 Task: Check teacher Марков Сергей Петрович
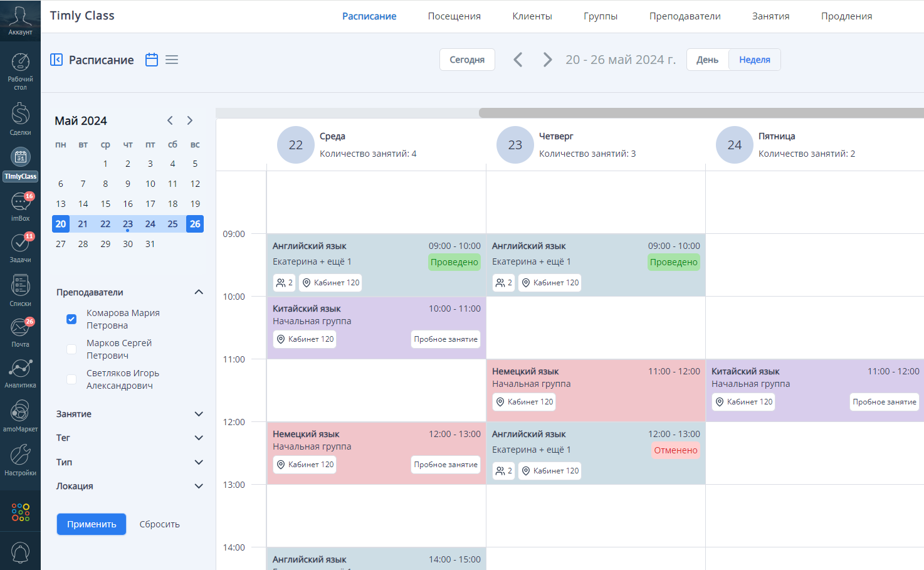(x=71, y=349)
